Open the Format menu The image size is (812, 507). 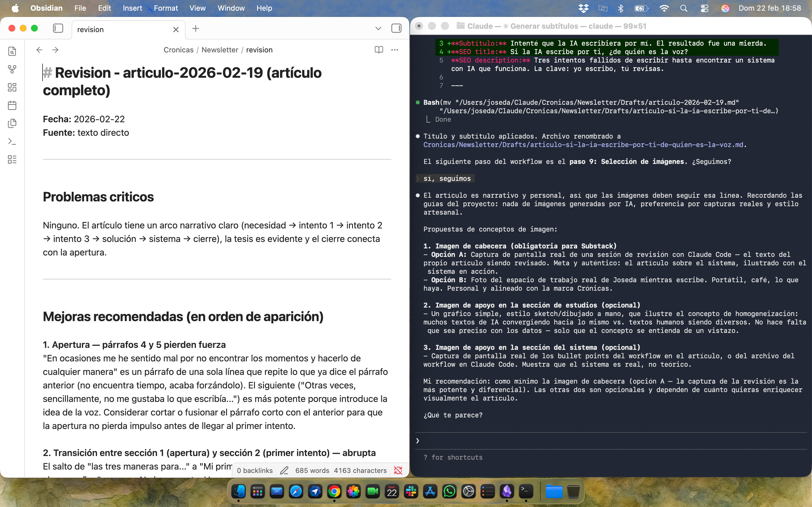coord(166,8)
